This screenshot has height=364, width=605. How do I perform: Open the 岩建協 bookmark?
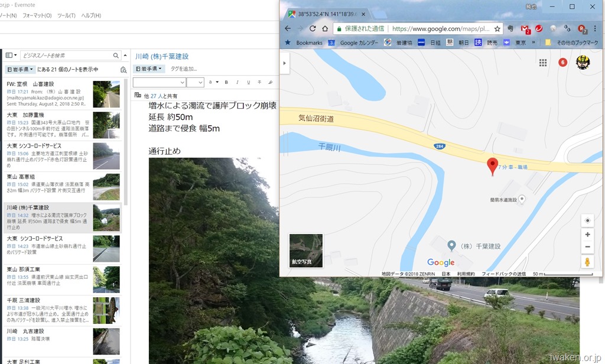point(399,43)
